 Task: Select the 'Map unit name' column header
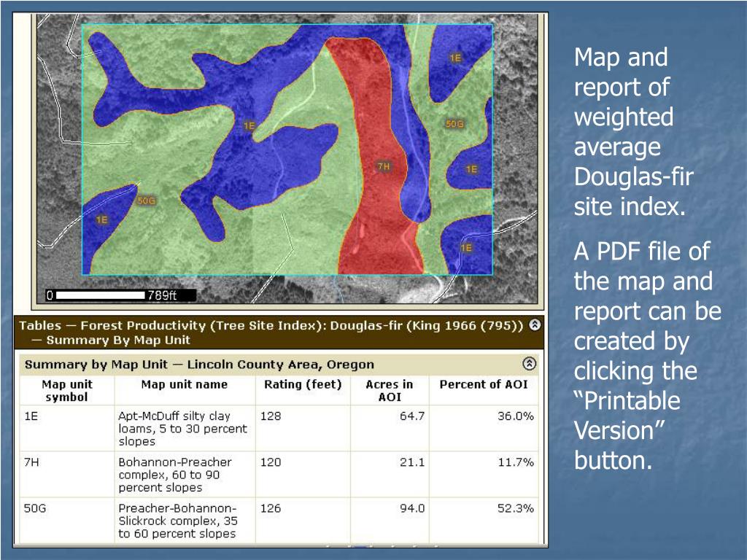(185, 384)
